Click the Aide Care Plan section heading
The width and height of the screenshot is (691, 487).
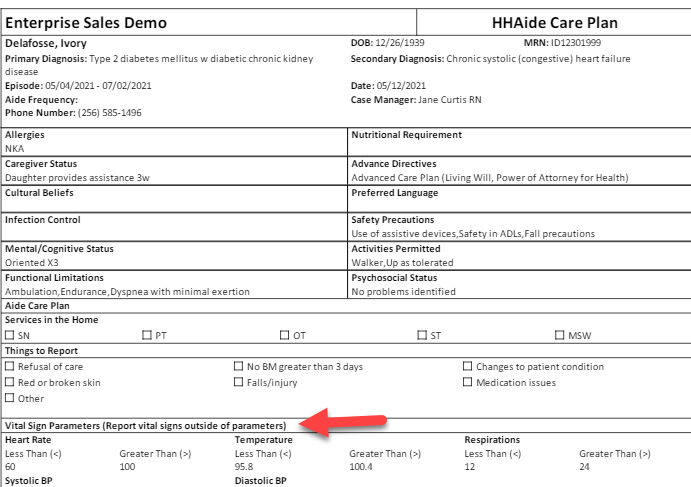tap(37, 305)
